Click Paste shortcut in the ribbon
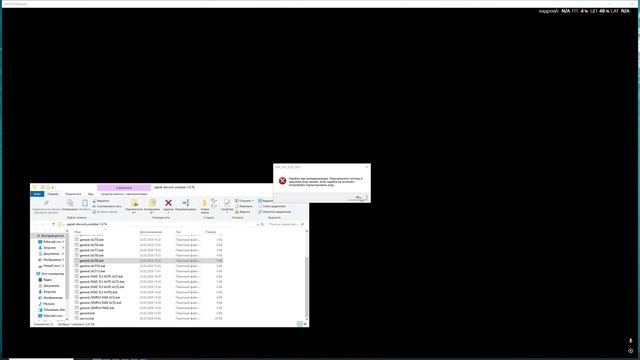Screen dimensions: 640x360 point(105,212)
